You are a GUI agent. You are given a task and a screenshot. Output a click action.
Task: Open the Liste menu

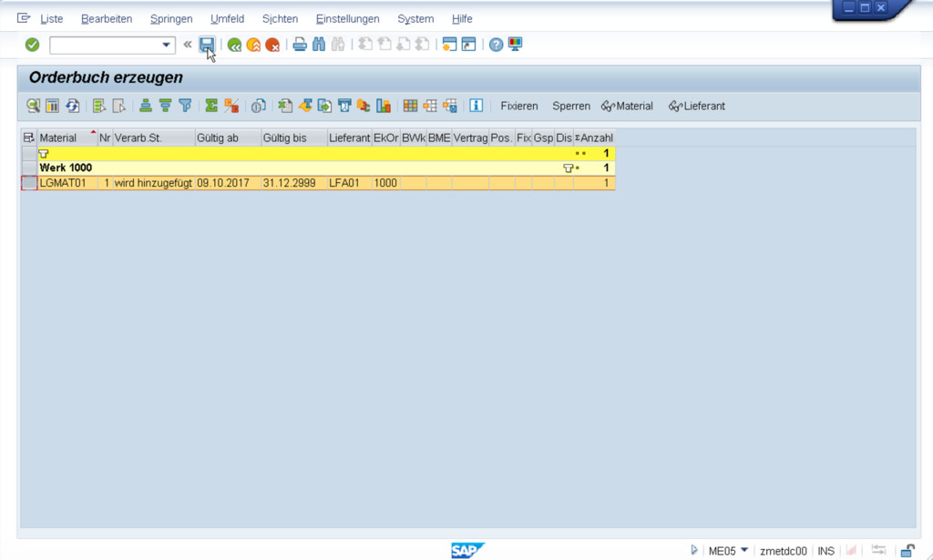click(51, 19)
